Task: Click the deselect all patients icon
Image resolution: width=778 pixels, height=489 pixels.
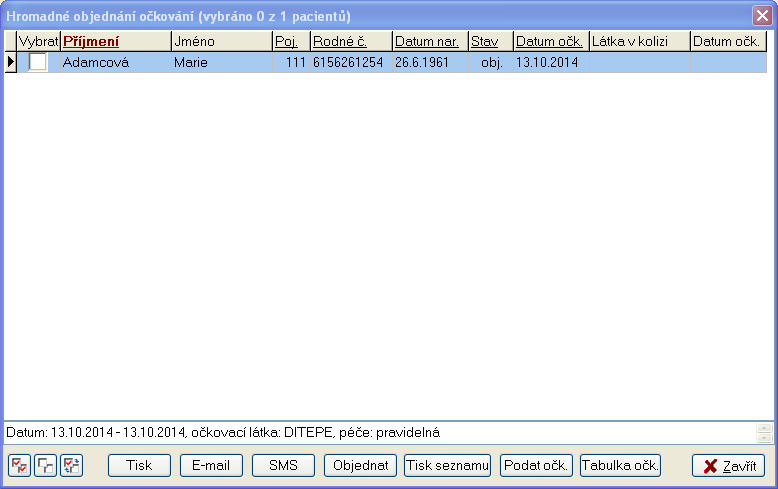Action: tap(45, 466)
